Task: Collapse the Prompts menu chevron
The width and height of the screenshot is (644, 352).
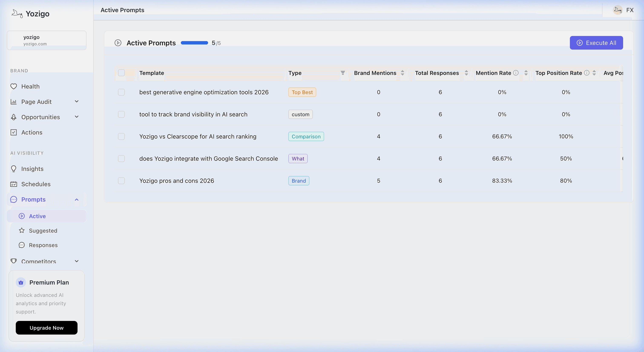Action: [x=77, y=199]
